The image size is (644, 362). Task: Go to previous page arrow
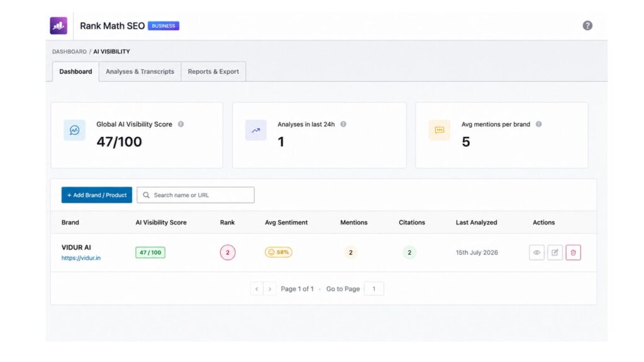[x=257, y=289]
